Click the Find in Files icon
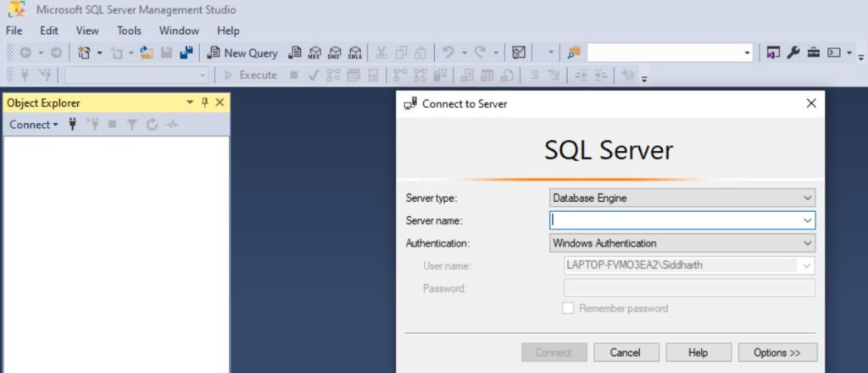The image size is (868, 373). click(574, 53)
